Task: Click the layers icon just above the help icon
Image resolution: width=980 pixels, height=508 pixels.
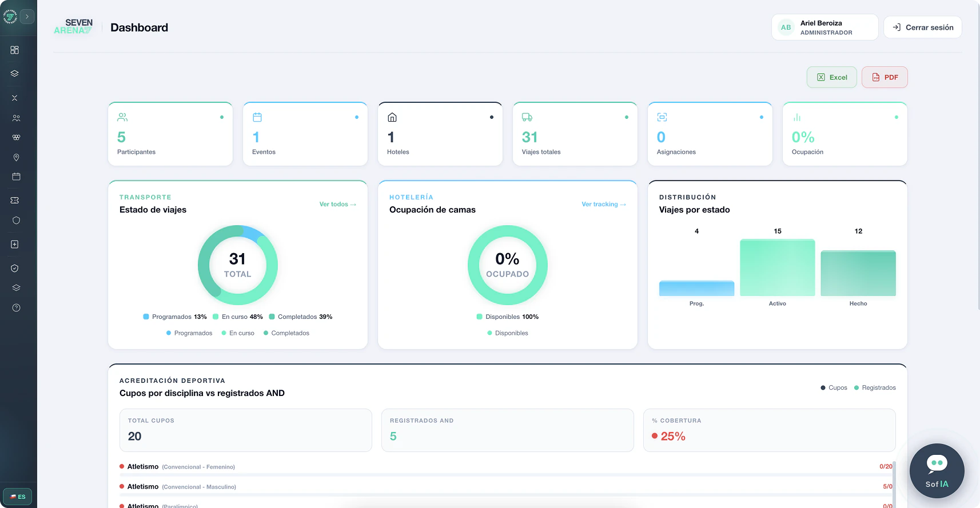Action: point(16,288)
